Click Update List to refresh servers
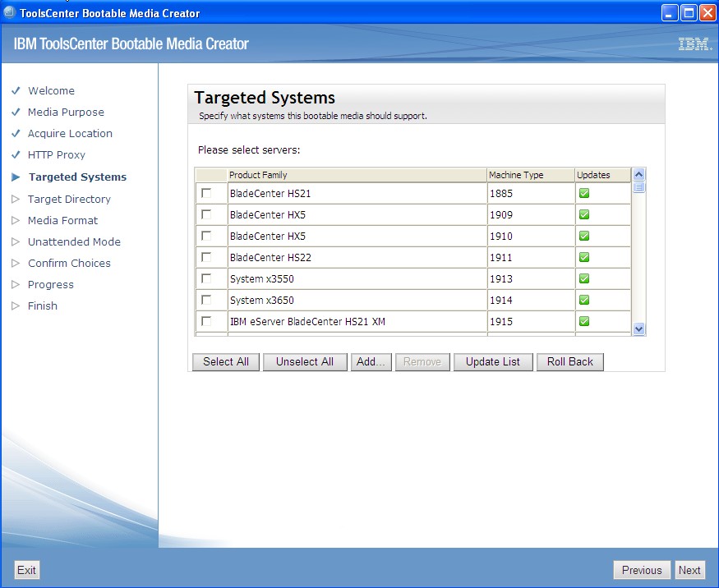Screen dimensions: 719x588 coord(493,361)
